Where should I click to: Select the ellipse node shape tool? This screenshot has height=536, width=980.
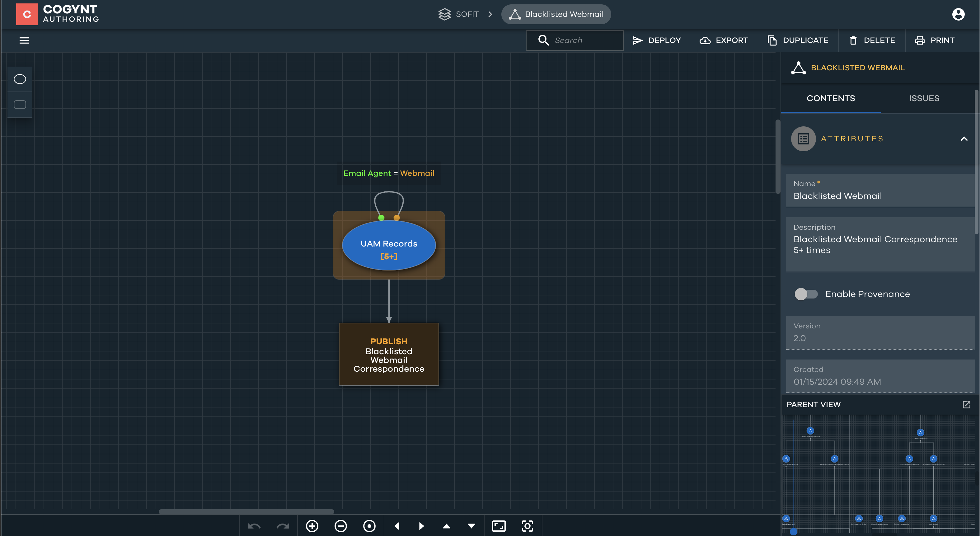[x=20, y=79]
